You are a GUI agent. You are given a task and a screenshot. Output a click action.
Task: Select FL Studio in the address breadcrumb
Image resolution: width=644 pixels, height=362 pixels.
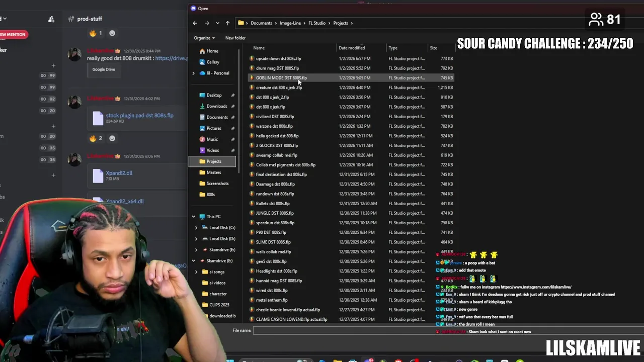tap(317, 23)
